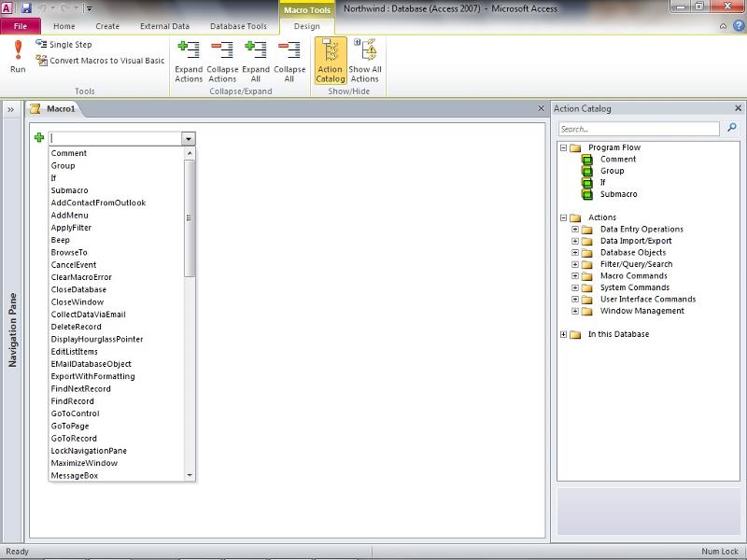Run the macro with the Run icon

tap(18, 56)
